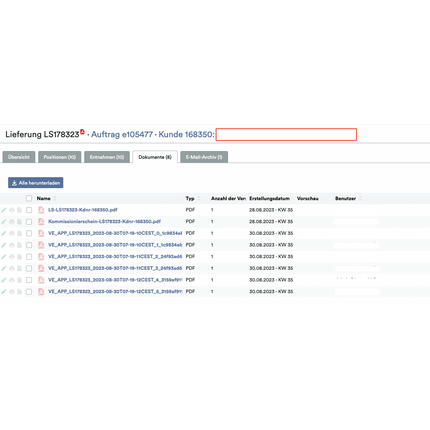This screenshot has height=430, width=430.
Task: Check the box for LS-LS178323-Kdnr-168350.pdf
Action: tap(29, 210)
